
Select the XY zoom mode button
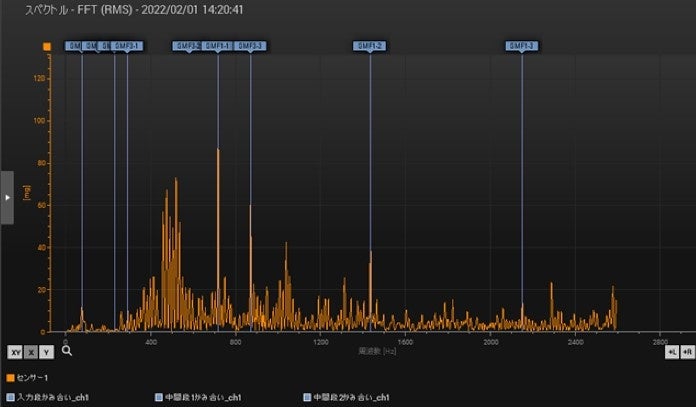[15, 352]
